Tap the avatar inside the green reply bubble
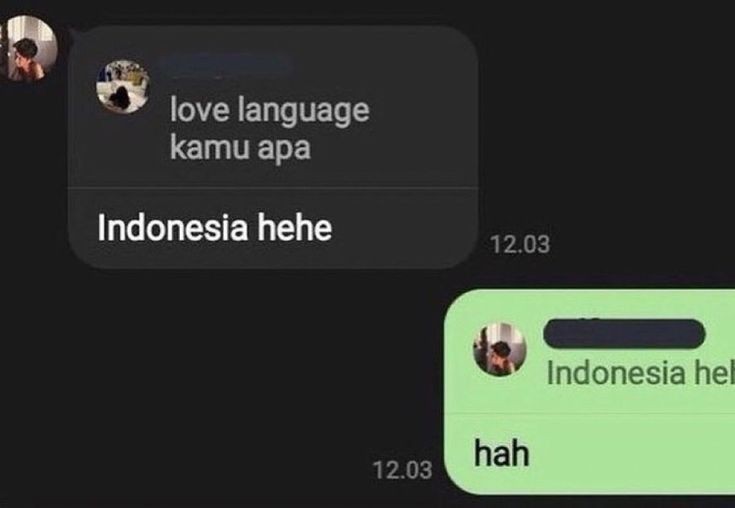735x508 pixels. pyautogui.click(x=500, y=349)
